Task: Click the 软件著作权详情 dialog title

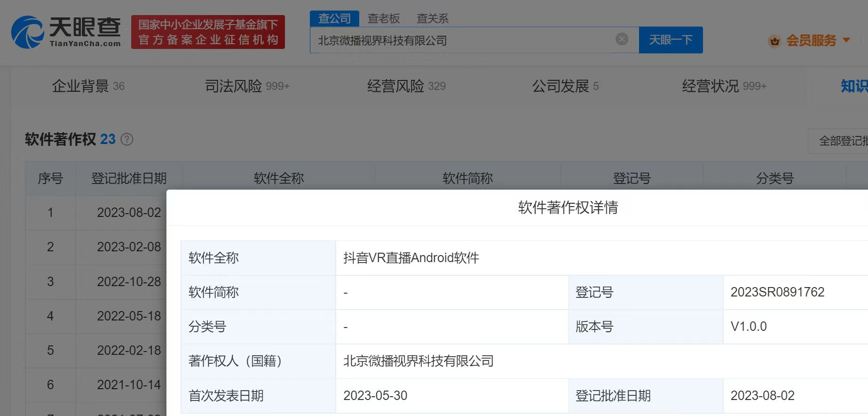Action: [x=568, y=208]
